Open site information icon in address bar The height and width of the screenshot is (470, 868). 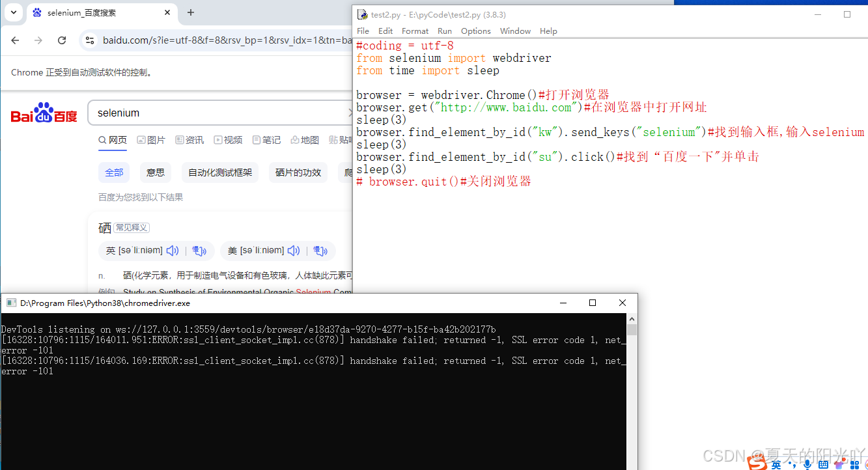click(90, 40)
